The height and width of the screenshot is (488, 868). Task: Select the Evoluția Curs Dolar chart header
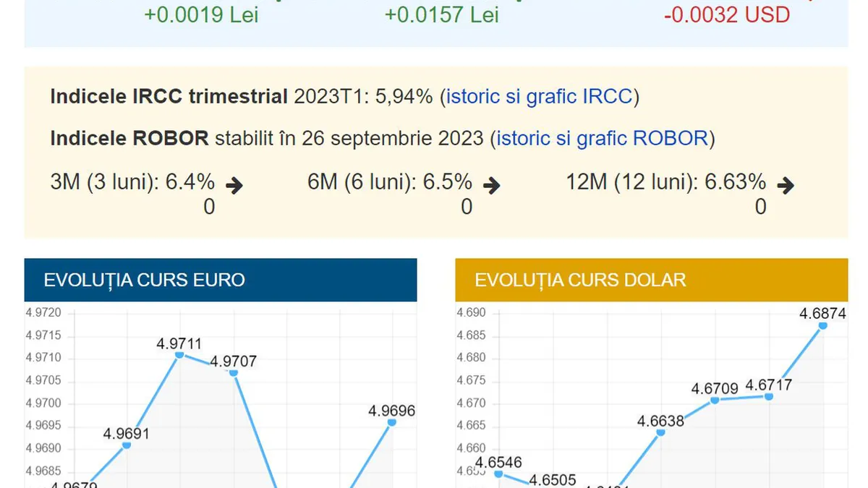pos(651,280)
